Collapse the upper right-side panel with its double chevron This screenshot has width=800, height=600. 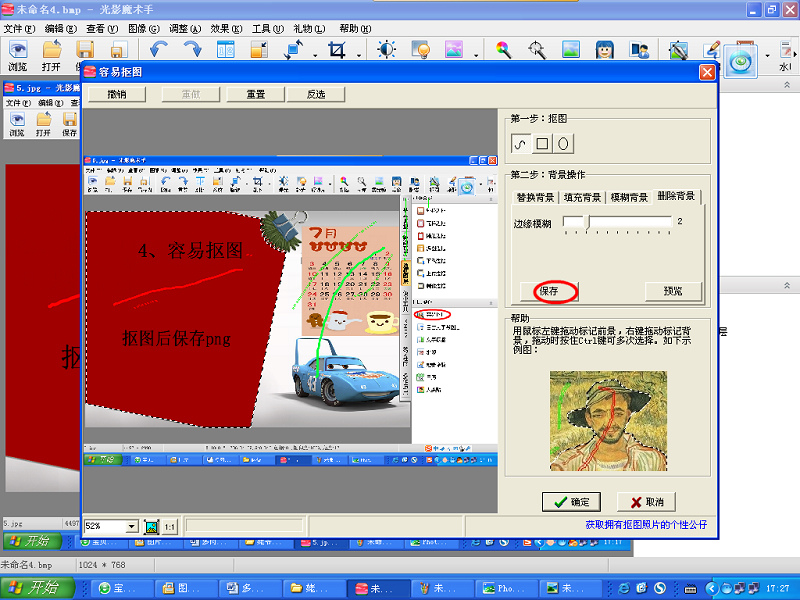pyautogui.click(x=787, y=85)
